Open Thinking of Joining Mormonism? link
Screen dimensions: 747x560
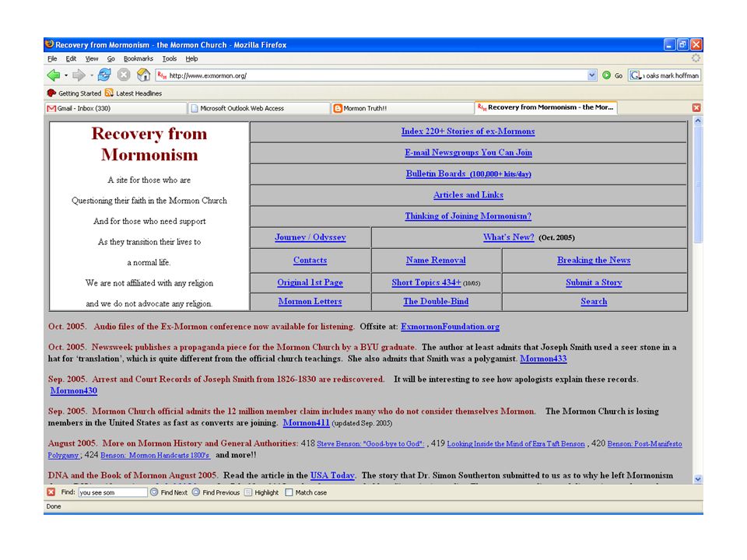pos(468,215)
